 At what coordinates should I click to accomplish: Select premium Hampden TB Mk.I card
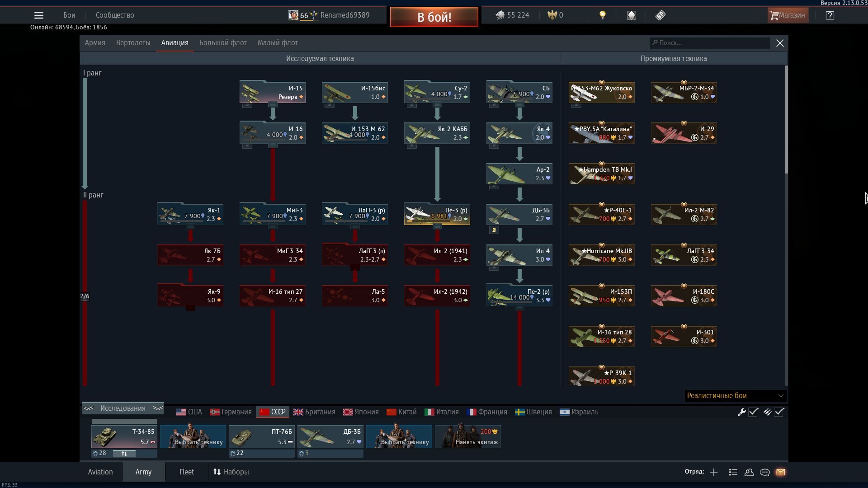pos(602,174)
